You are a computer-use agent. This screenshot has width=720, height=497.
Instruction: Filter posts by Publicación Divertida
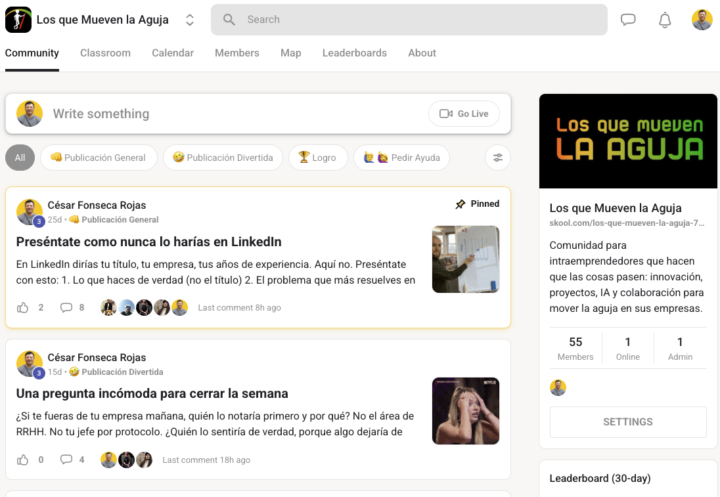click(x=223, y=158)
